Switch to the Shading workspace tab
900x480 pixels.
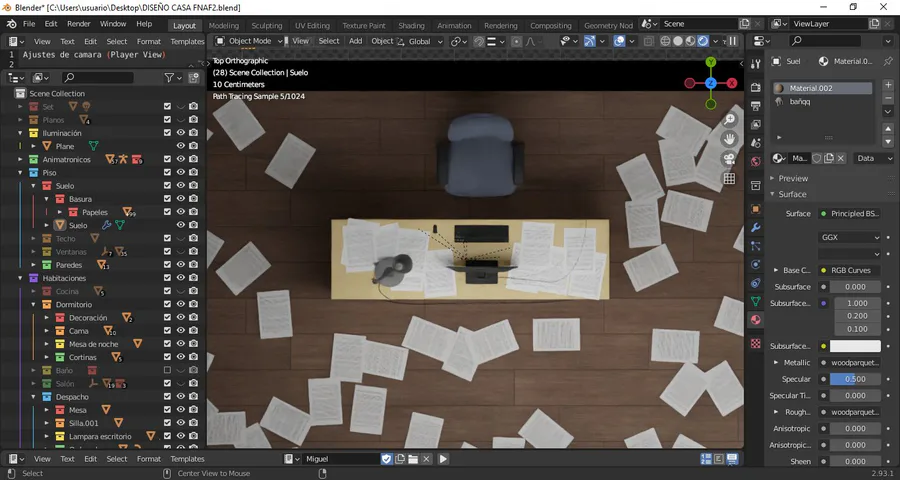point(411,26)
